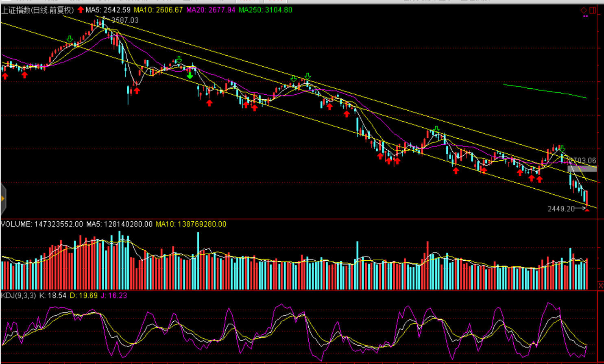Screen dimensions: 604x364
Task: Click the MA250 value label
Action: (x=265, y=10)
